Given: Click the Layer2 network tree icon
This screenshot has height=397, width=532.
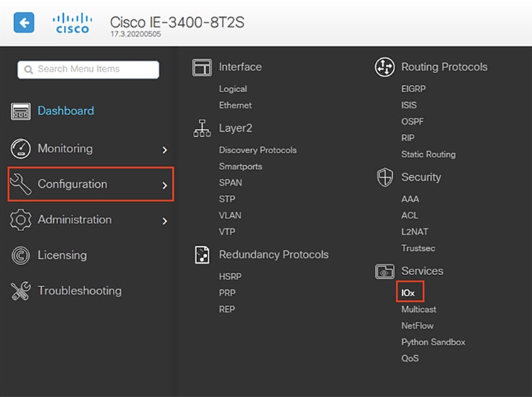Looking at the screenshot, I should click(202, 128).
